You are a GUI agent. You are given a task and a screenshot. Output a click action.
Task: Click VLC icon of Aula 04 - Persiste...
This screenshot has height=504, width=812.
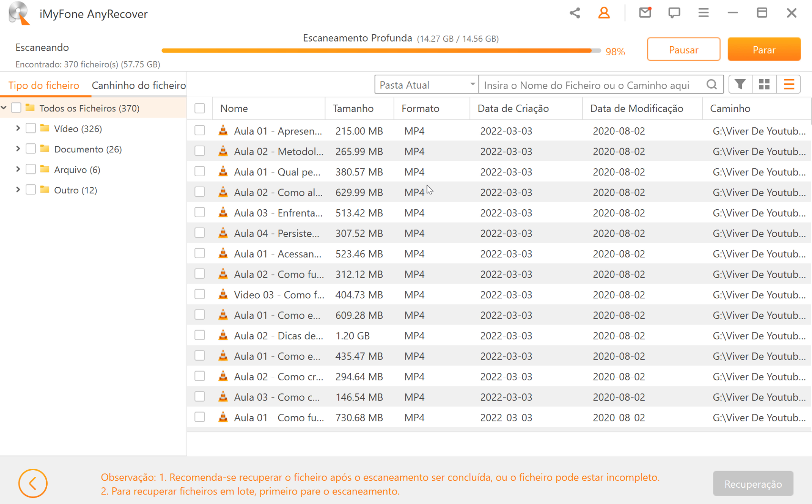[223, 233]
